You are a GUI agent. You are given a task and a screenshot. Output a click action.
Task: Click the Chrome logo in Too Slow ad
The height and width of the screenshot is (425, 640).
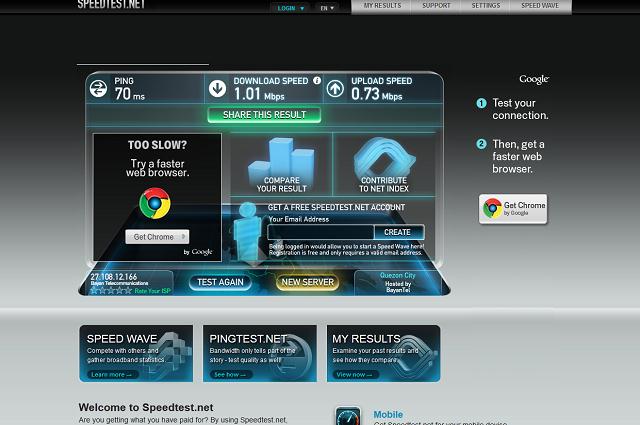click(x=155, y=203)
